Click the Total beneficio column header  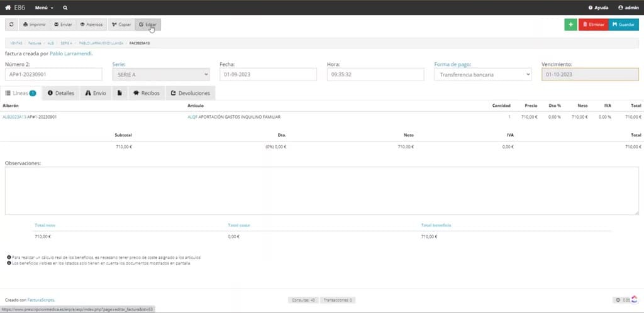click(x=436, y=225)
